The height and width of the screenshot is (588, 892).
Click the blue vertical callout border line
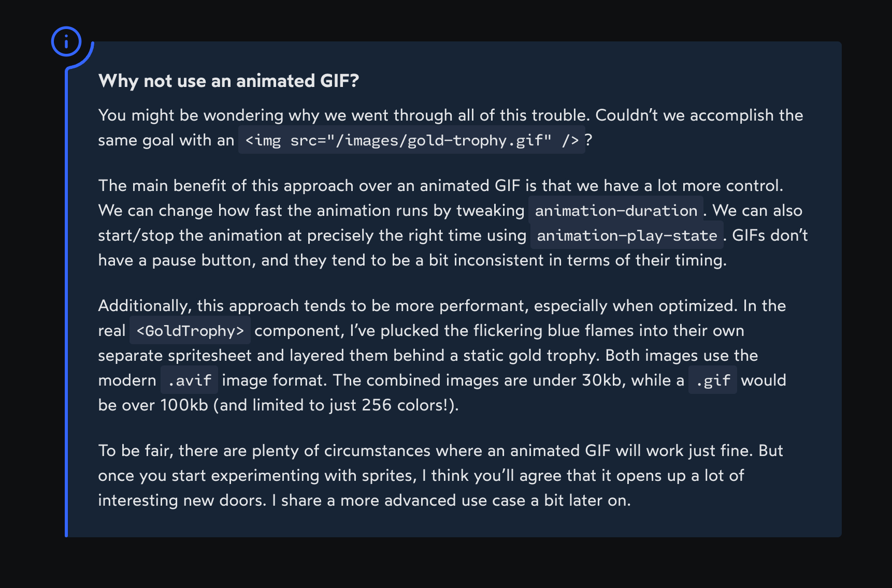(x=66, y=300)
